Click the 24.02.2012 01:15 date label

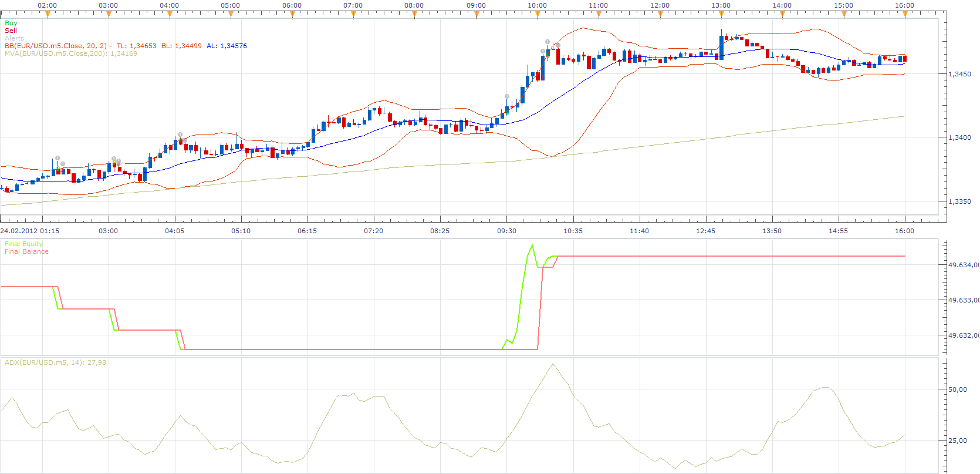[x=30, y=231]
